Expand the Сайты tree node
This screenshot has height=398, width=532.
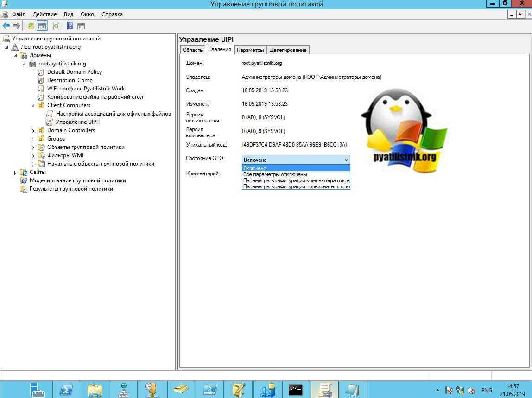pyautogui.click(x=16, y=173)
